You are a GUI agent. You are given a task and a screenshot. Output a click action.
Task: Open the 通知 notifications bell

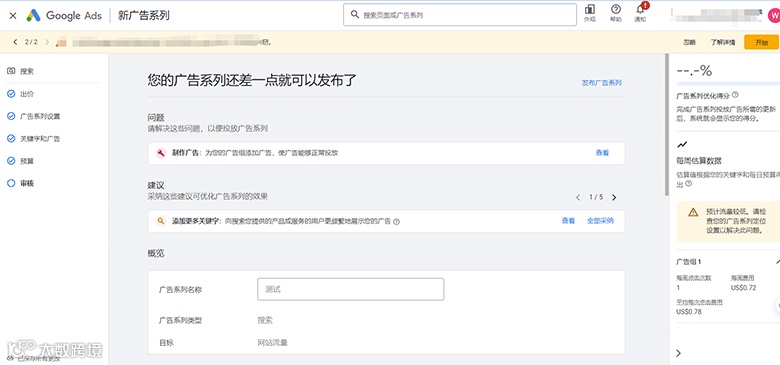(x=641, y=12)
